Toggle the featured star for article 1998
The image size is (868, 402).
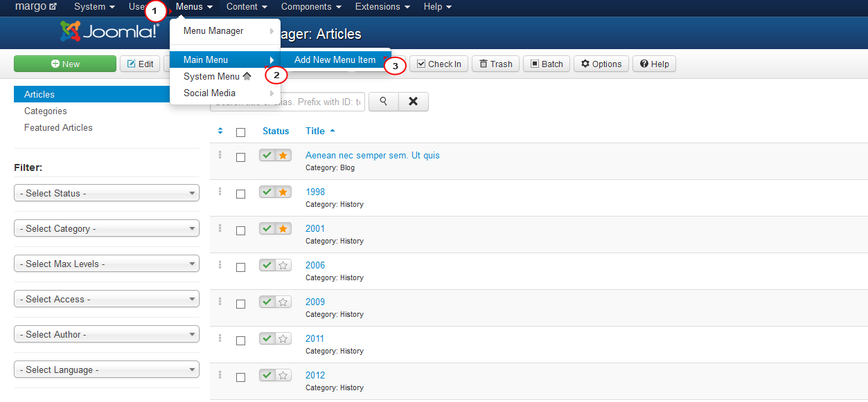(283, 192)
